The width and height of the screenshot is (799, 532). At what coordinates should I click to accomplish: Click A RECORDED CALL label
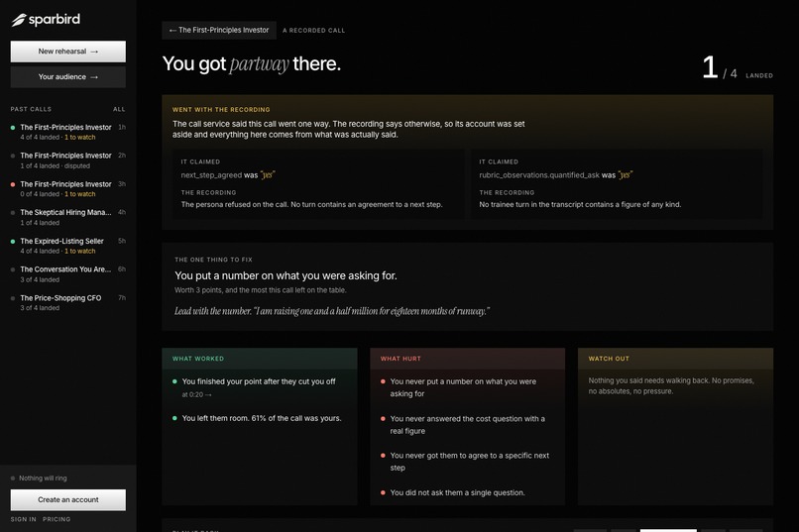point(314,31)
